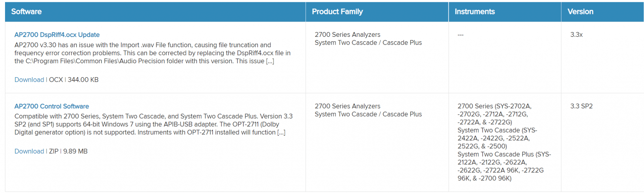
Task: Click the product family text in the DspRiff4.ocx Update row
Action: pos(368,39)
